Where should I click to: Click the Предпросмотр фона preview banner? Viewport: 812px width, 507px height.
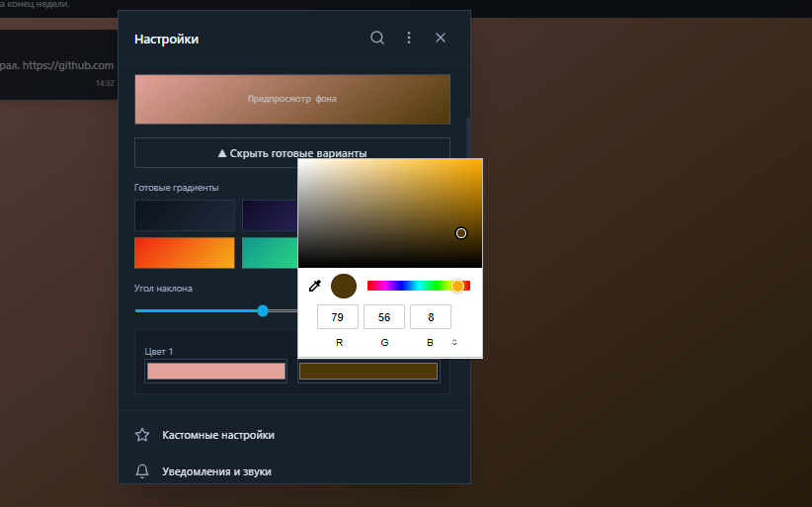[x=292, y=99]
